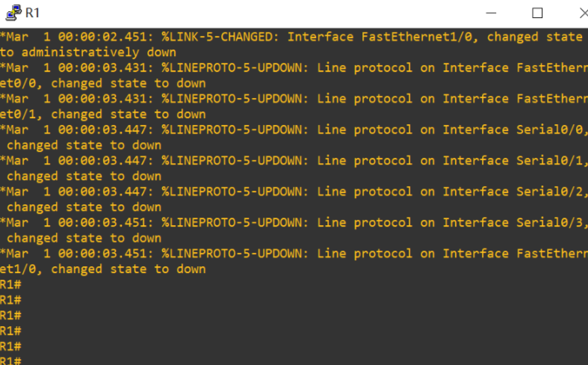Image resolution: width=588 pixels, height=365 pixels.
Task: Click the PuTTY terminal icon in title bar
Action: 11,12
